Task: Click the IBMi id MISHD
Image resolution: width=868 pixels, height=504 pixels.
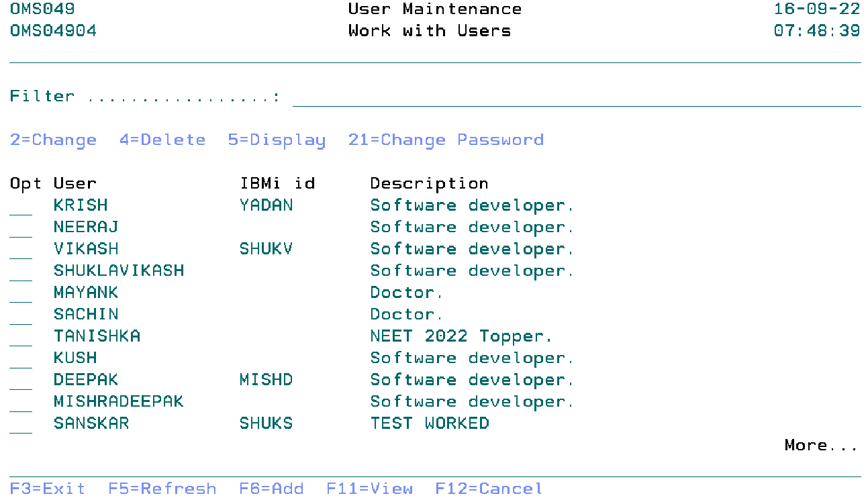Action: [266, 381]
